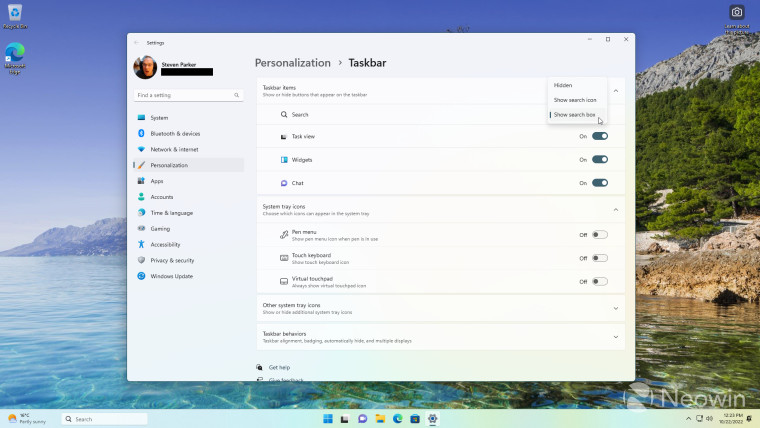Open Apps settings category
The height and width of the screenshot is (428, 760).
coord(188,181)
